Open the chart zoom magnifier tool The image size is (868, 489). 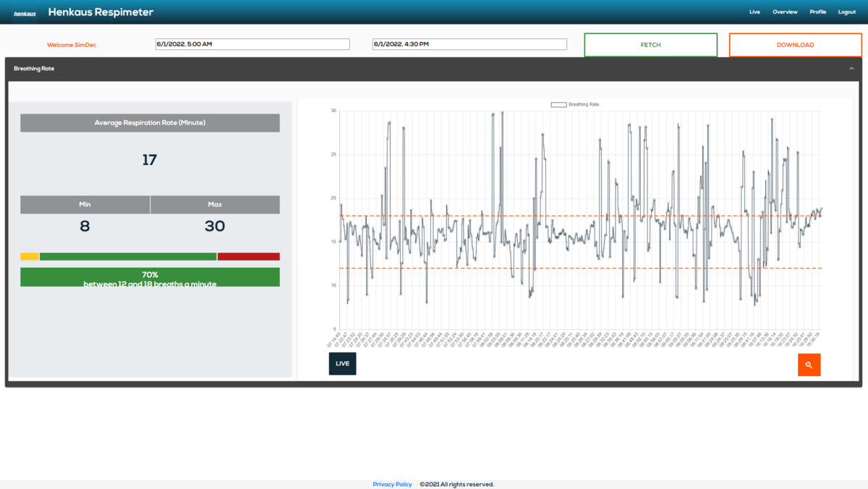coord(809,365)
